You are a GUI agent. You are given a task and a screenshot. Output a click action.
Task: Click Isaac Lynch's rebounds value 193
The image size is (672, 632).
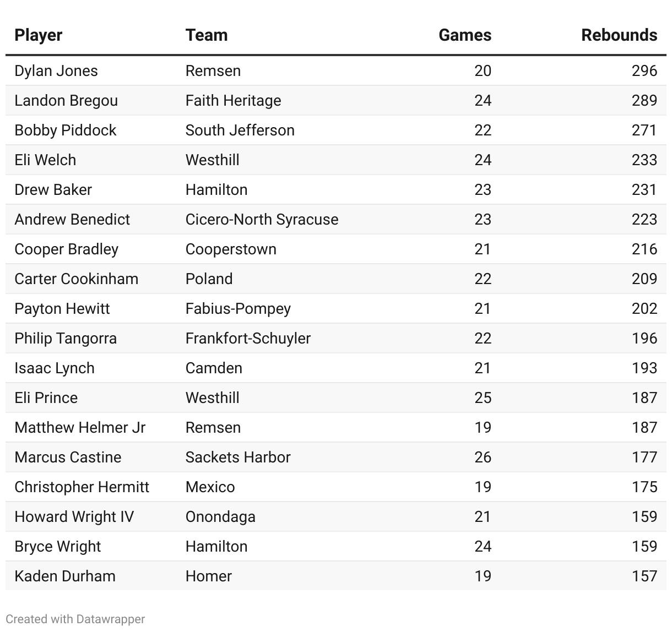tap(644, 368)
